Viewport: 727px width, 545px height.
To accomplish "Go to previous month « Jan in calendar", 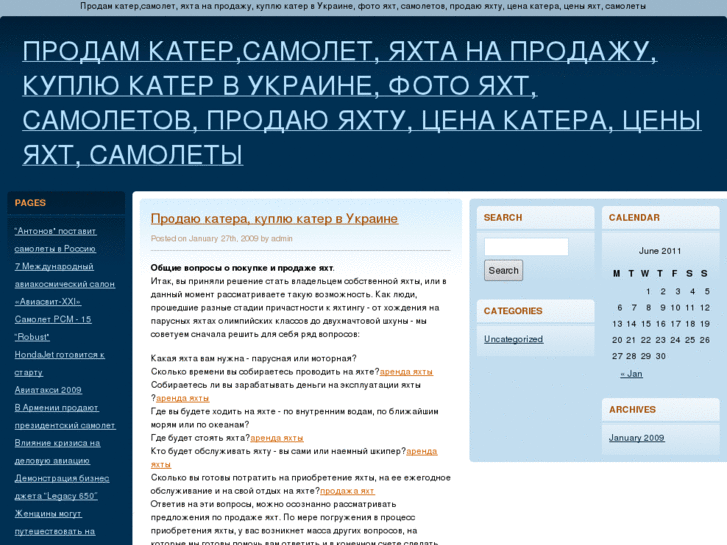I will [x=631, y=374].
